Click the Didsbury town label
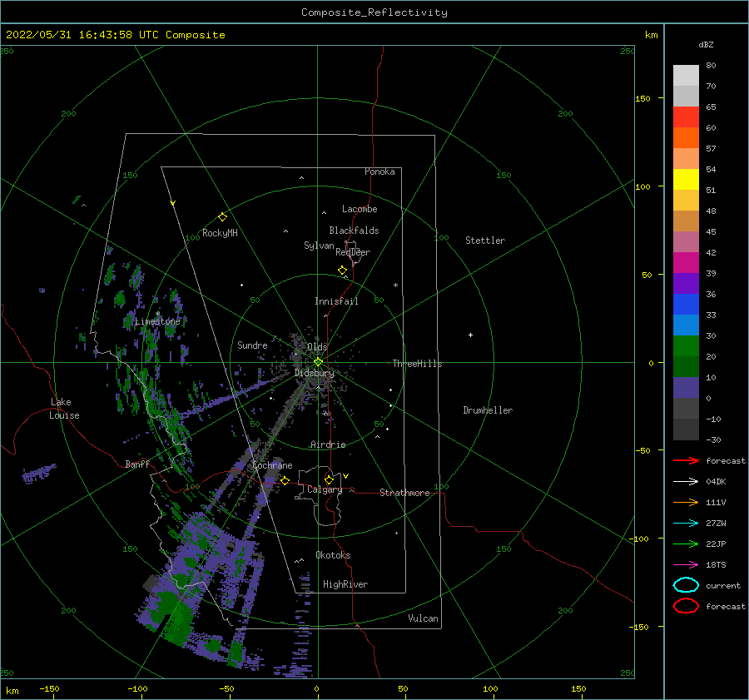This screenshot has width=749, height=700. pyautogui.click(x=314, y=373)
